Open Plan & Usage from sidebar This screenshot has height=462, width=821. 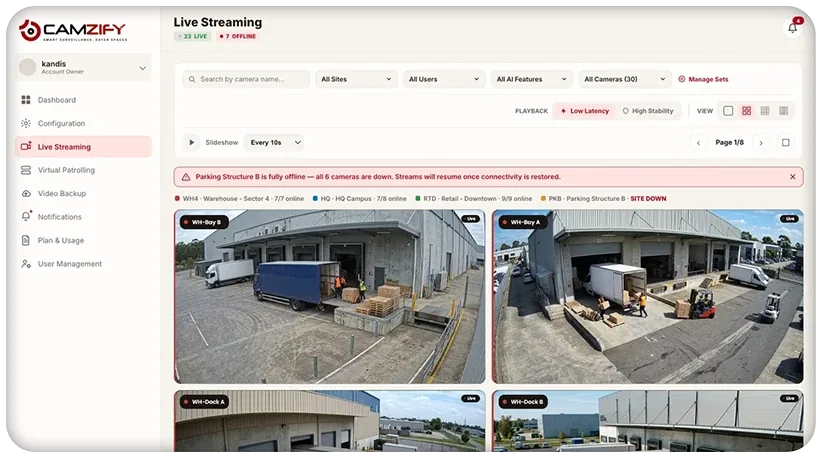pos(83,240)
